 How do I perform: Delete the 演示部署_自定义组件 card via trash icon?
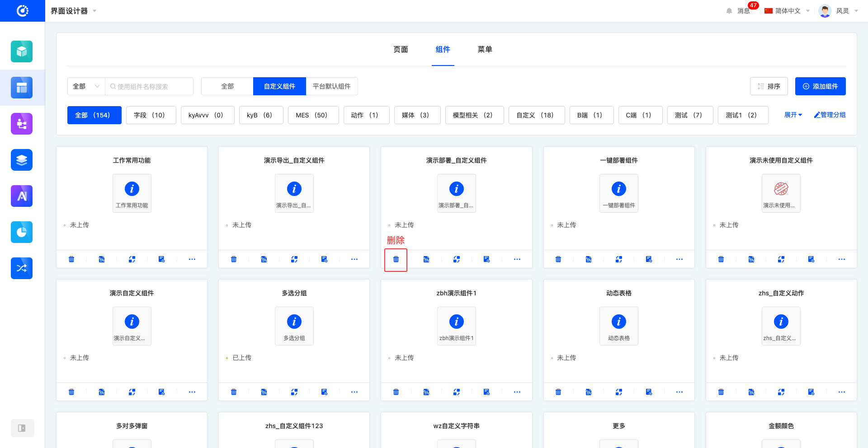(x=396, y=259)
